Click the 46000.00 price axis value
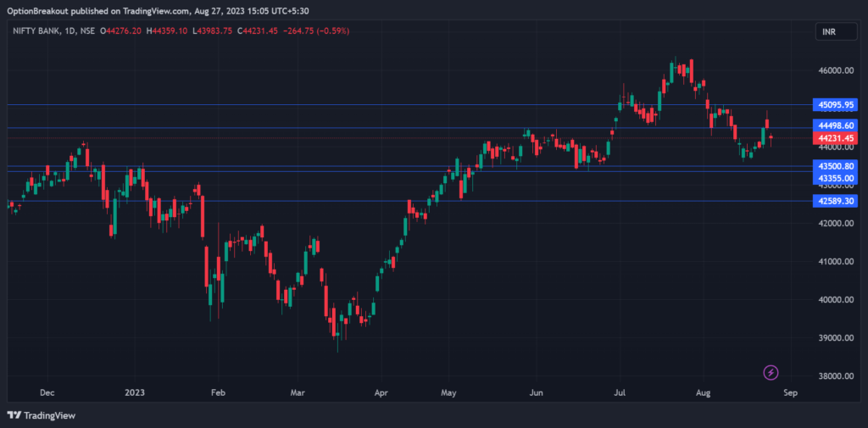Screen dimensions: 868x428 tap(836, 71)
